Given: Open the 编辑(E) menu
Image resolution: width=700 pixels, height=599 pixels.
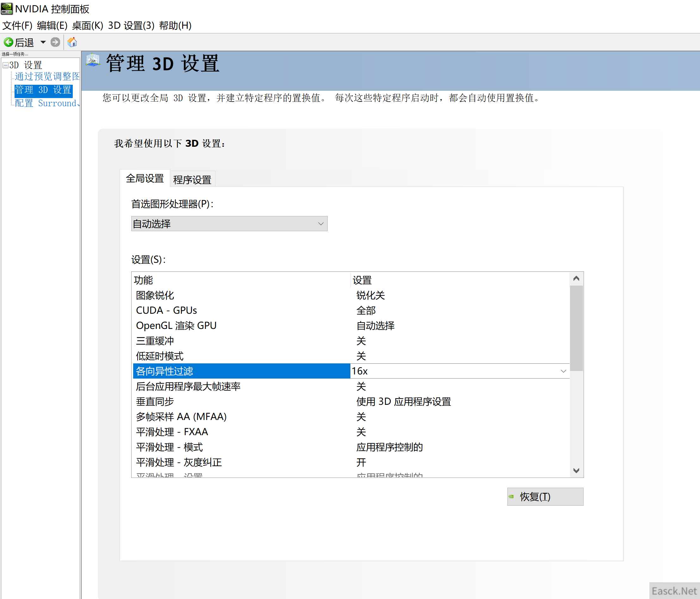Looking at the screenshot, I should [52, 25].
